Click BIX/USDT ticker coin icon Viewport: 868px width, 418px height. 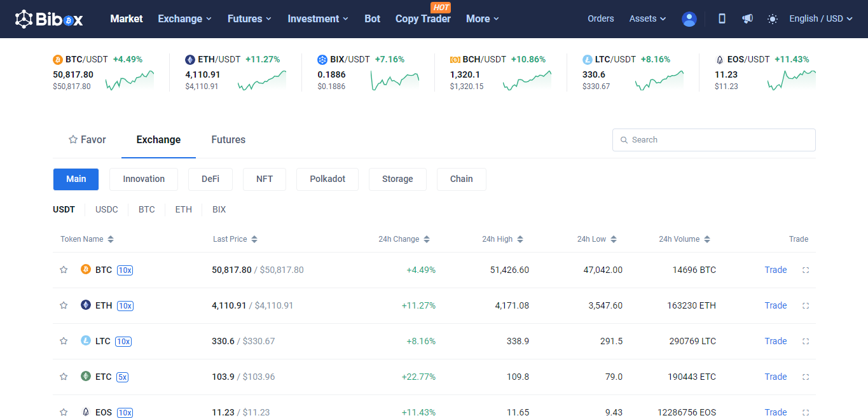322,60
